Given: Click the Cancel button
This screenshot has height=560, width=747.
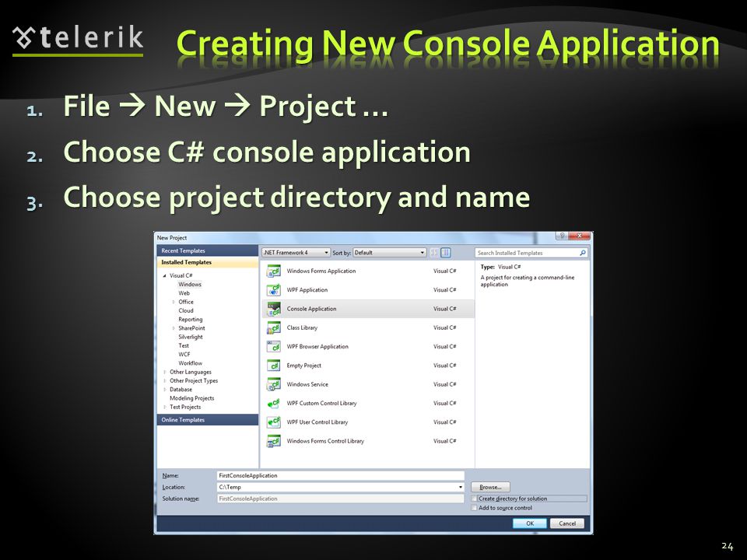Looking at the screenshot, I should click(567, 523).
